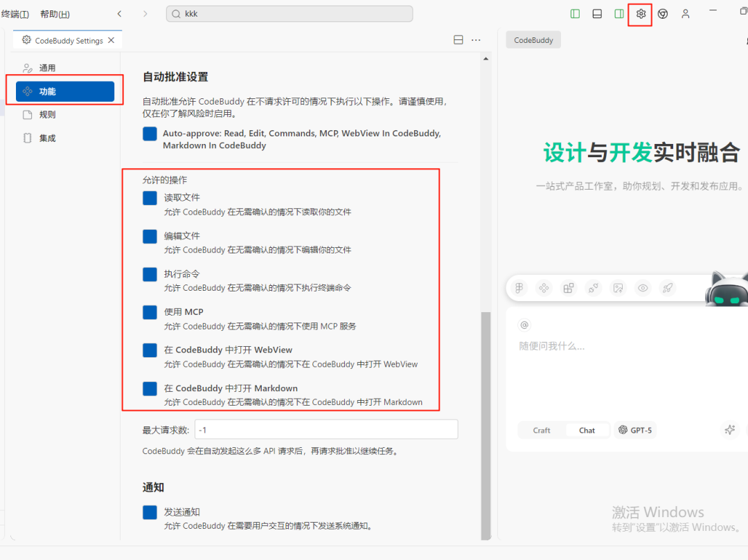The width and height of the screenshot is (748, 560).
Task: Toggle the Auto-approve all checkbox
Action: coord(150,134)
